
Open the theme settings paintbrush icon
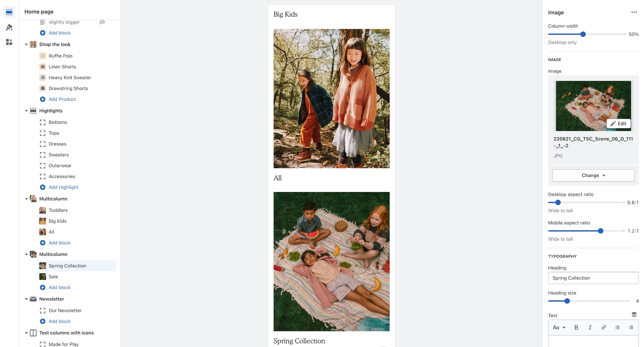click(x=9, y=27)
